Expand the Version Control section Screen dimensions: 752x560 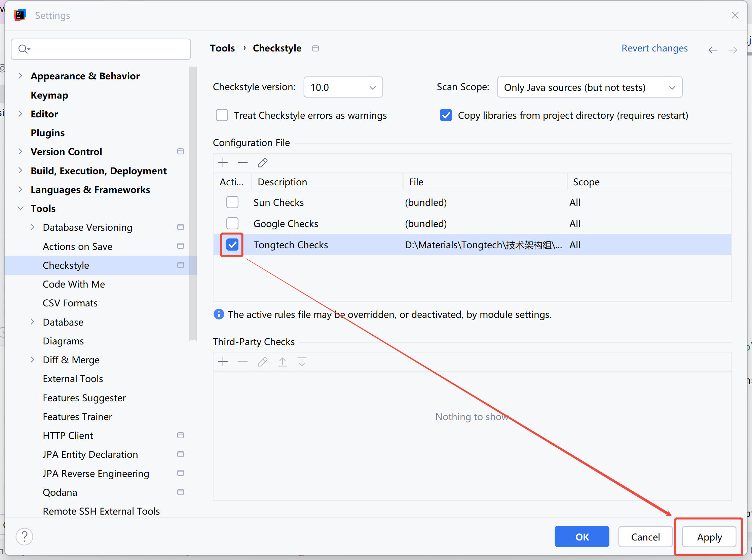(x=20, y=152)
